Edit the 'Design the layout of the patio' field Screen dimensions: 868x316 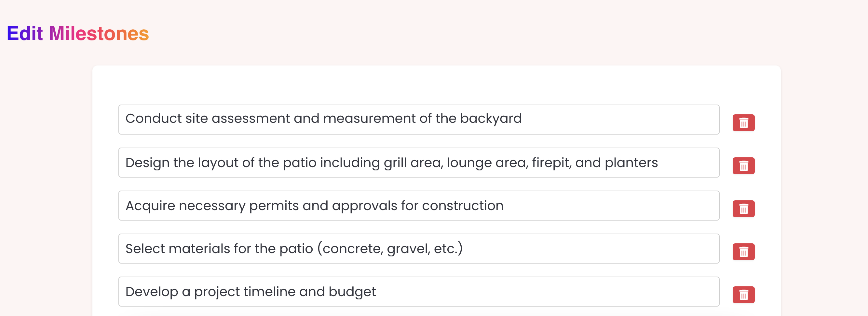click(419, 163)
